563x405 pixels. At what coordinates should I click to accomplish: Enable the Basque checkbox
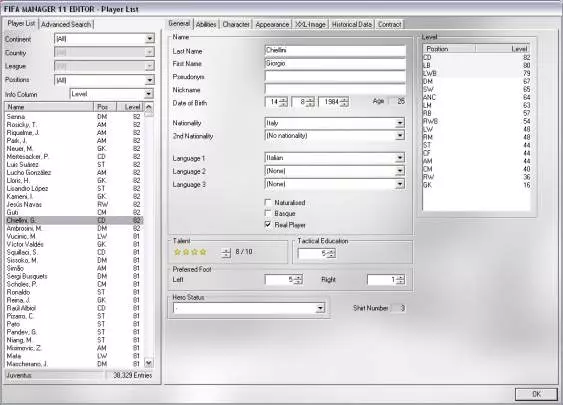tap(268, 213)
